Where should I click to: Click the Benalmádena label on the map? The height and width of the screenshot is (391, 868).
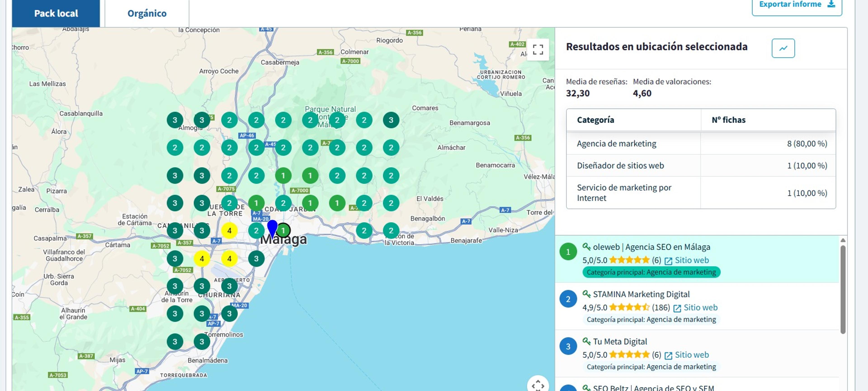[x=208, y=360]
